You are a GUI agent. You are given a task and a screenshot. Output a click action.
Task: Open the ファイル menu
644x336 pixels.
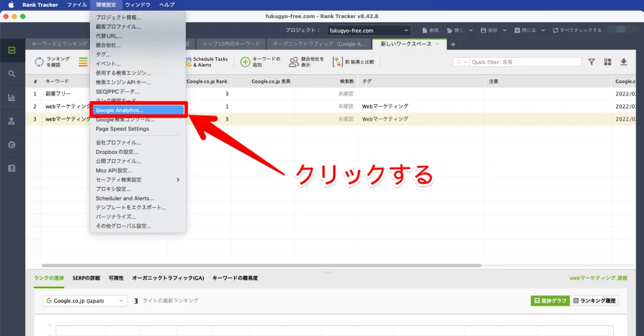click(x=77, y=5)
